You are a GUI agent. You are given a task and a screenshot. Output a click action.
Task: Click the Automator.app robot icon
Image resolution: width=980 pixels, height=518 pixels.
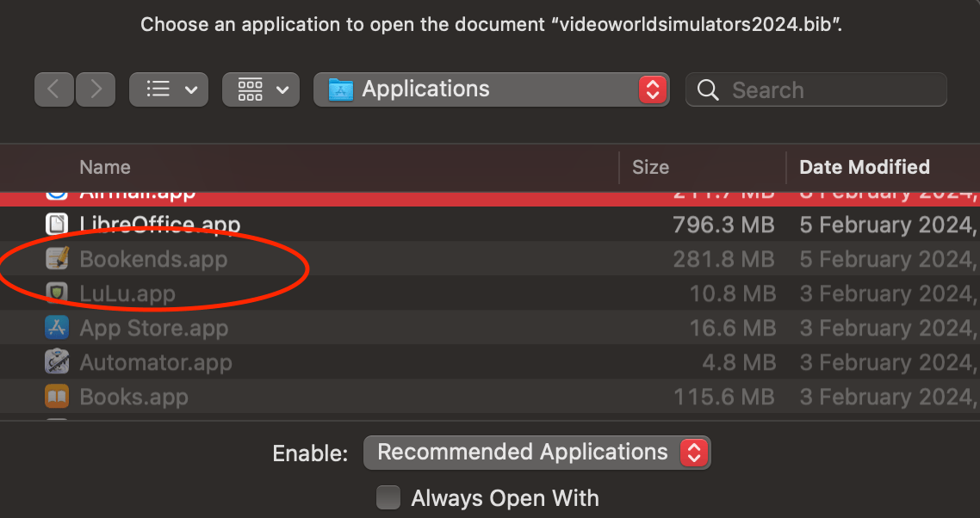[x=57, y=361]
